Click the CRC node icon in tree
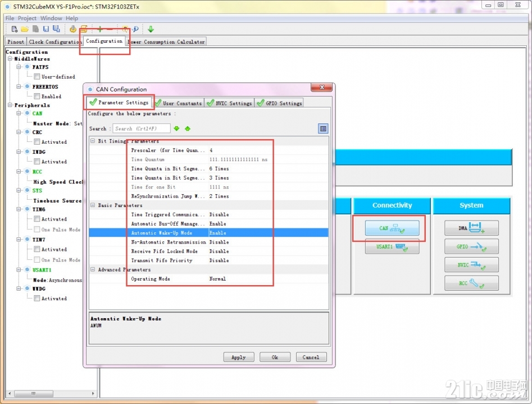 (x=27, y=132)
